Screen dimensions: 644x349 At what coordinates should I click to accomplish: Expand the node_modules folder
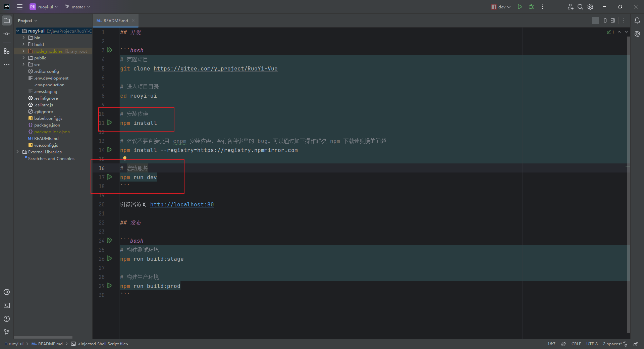(x=23, y=51)
